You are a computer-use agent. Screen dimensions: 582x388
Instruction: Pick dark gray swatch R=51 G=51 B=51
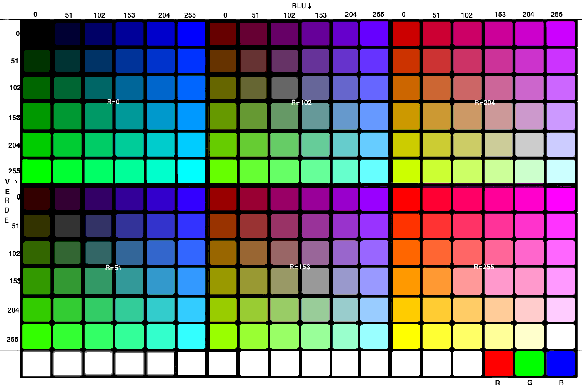pos(67,226)
